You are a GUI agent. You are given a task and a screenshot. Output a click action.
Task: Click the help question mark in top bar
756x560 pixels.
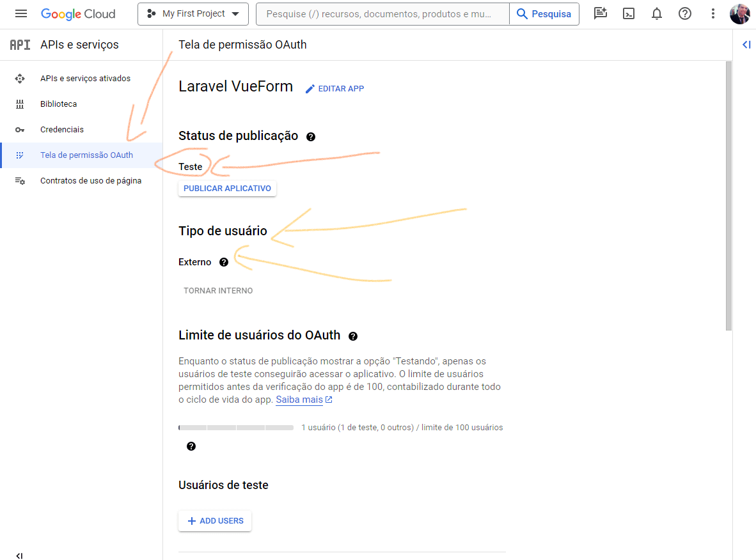click(685, 13)
